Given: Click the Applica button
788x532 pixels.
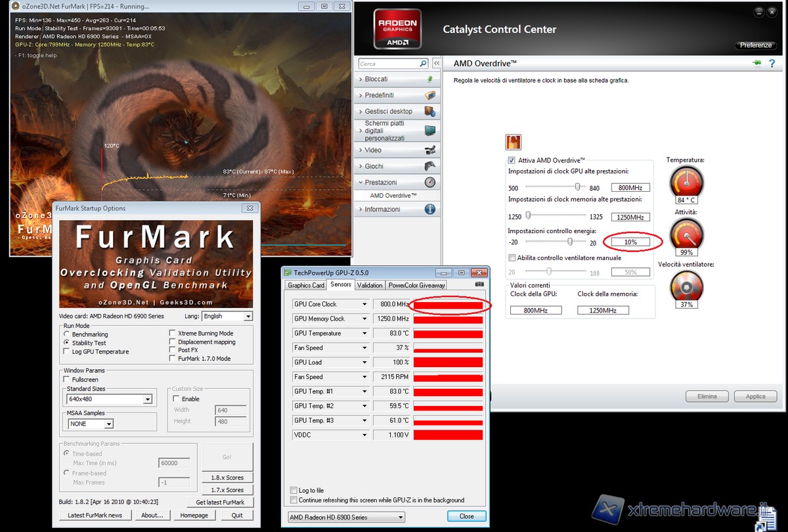Looking at the screenshot, I should 755,396.
